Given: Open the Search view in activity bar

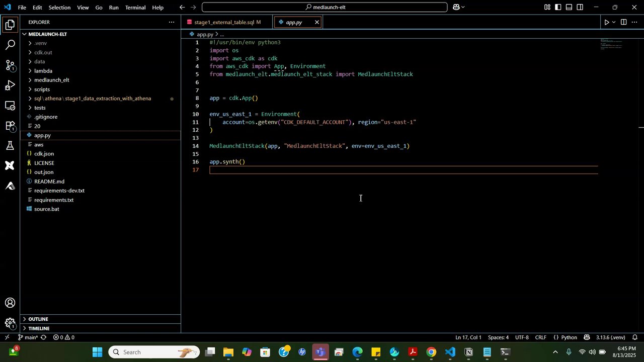Looking at the screenshot, I should [10, 45].
